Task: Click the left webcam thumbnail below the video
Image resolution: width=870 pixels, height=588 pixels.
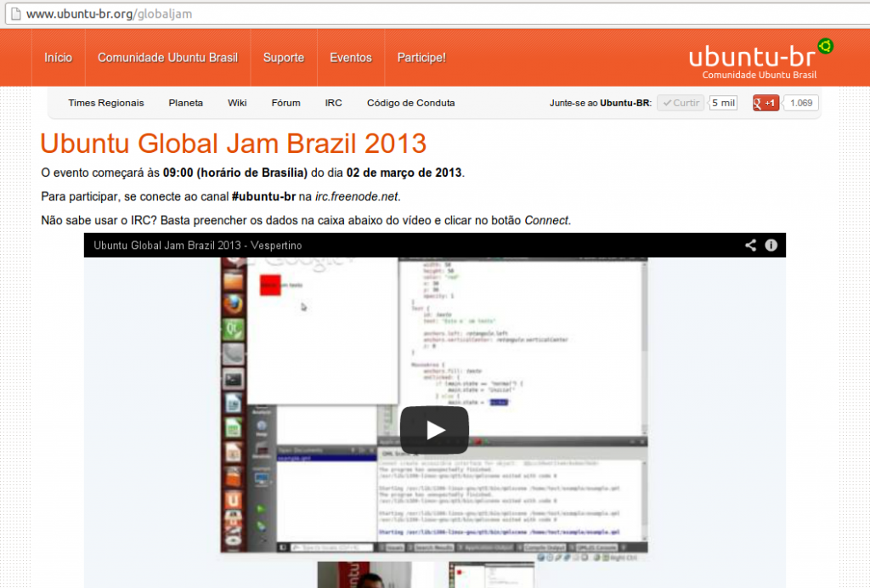Action: click(x=364, y=574)
